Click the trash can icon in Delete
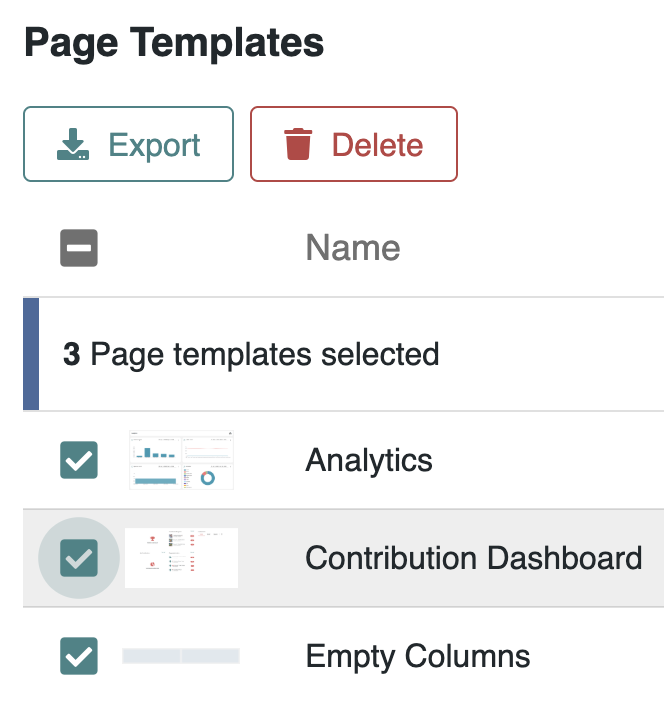The height and width of the screenshot is (704, 664). coord(297,145)
